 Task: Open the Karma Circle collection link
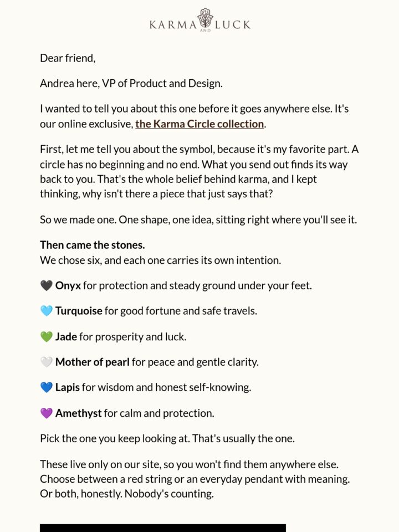pos(199,124)
